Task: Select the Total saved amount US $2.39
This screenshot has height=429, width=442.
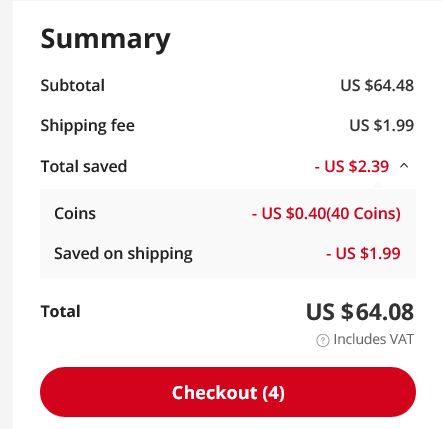Action: (x=352, y=166)
